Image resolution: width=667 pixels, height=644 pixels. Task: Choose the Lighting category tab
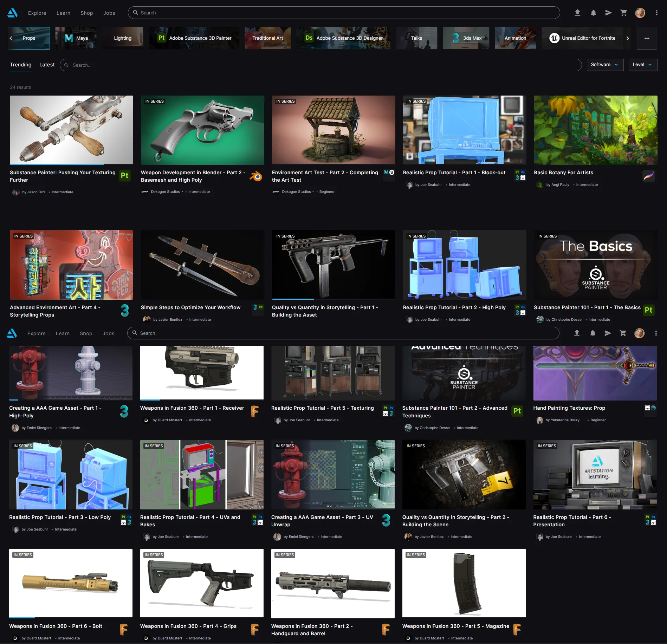[123, 38]
